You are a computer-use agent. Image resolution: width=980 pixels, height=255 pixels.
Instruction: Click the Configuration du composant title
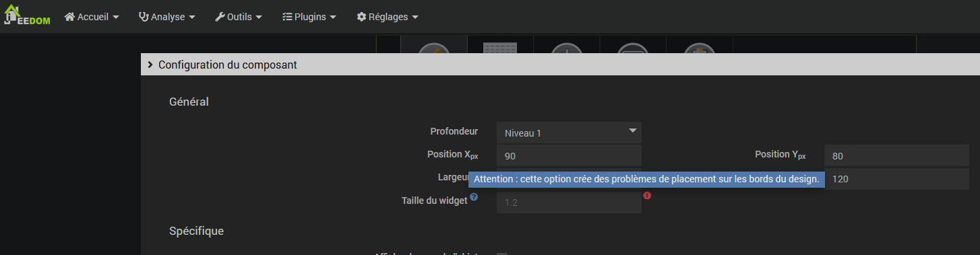(x=228, y=65)
